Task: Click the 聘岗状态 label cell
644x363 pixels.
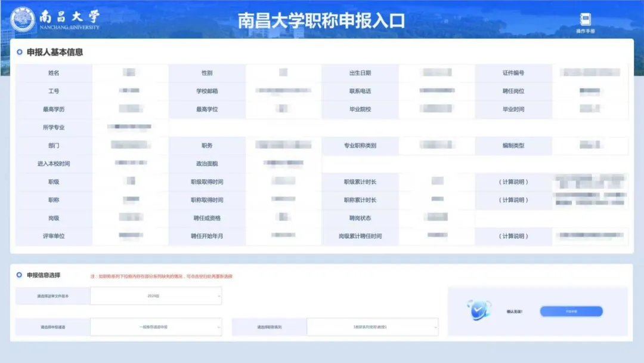Action: click(x=360, y=218)
